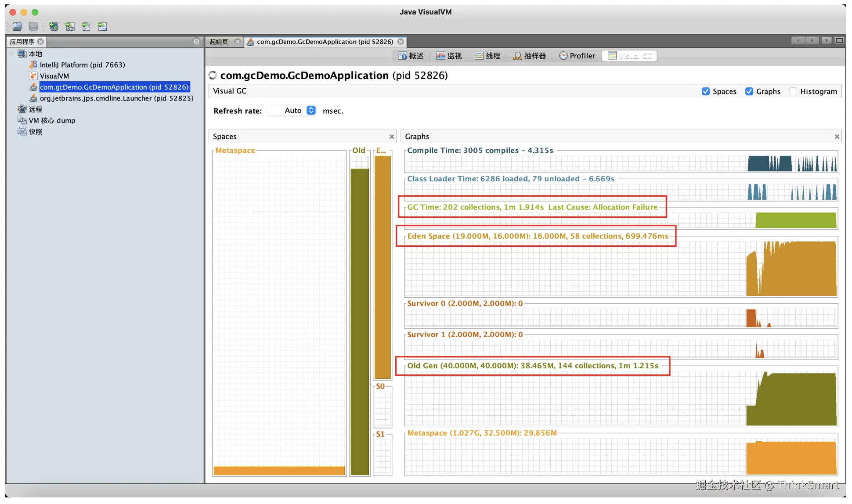This screenshot has height=504, width=852.
Task: Minimize the 应用程序 side panel
Action: coord(196,41)
